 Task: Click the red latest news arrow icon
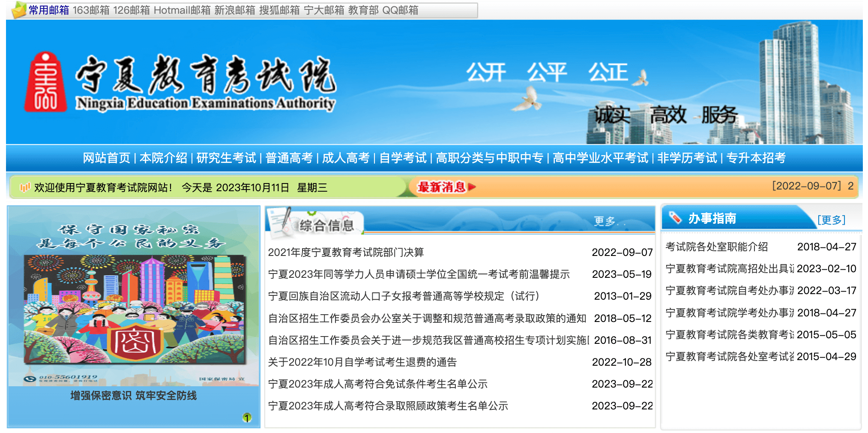point(472,187)
